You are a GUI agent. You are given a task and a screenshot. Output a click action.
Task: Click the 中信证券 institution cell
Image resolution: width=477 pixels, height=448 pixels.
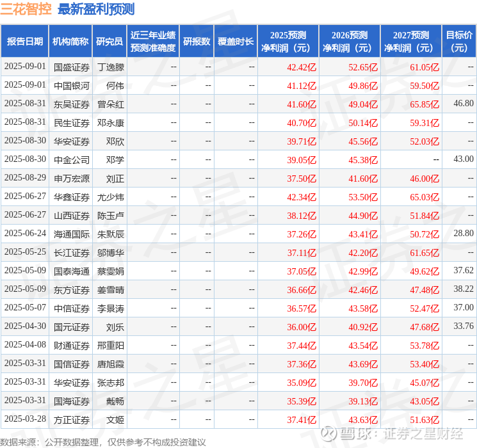[x=72, y=308]
